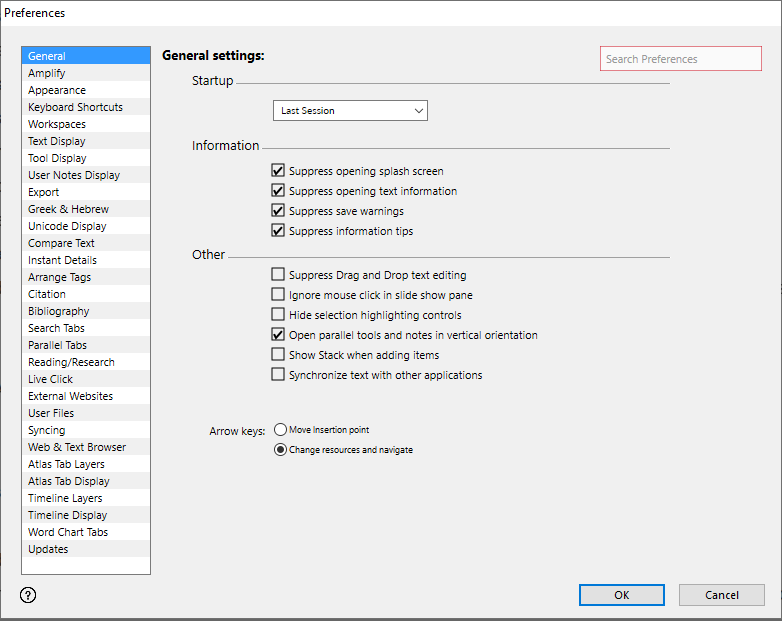Select Change resources and navigate option
Viewport: 782px width, 621px height.
pyautogui.click(x=281, y=450)
